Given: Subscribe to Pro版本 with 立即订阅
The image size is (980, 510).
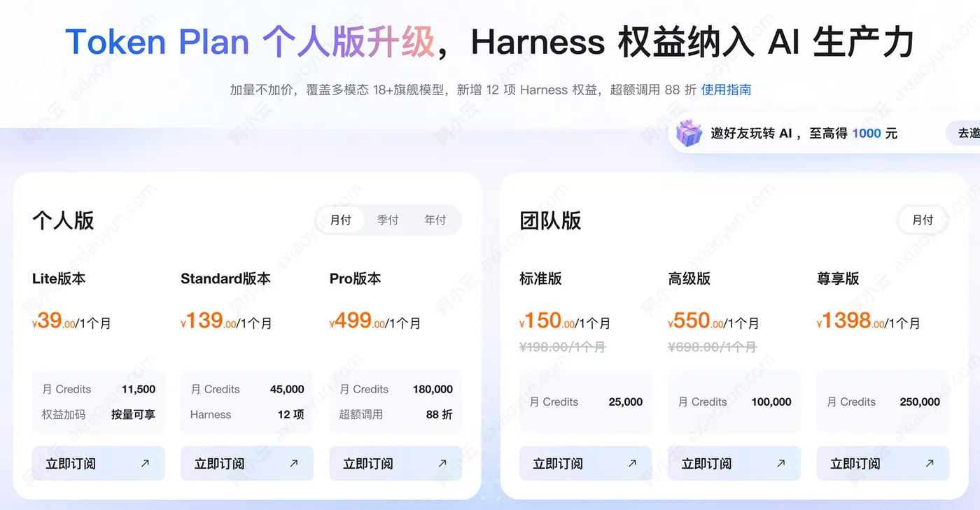Looking at the screenshot, I should click(396, 463).
